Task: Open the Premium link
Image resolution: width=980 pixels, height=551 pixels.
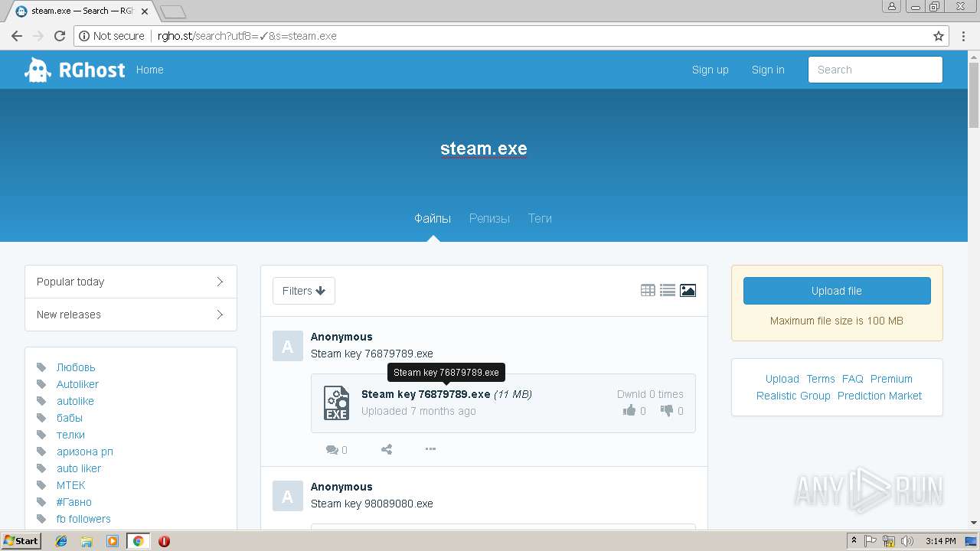Action: (x=891, y=379)
